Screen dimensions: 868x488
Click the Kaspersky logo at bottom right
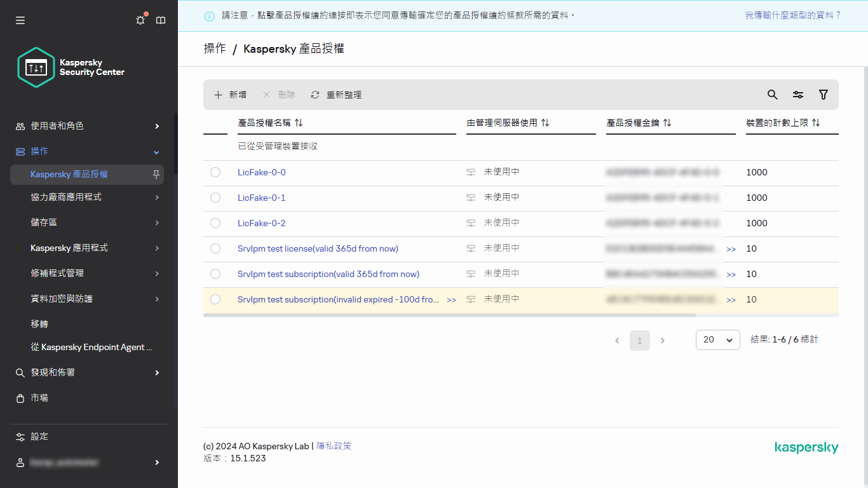[x=806, y=447]
